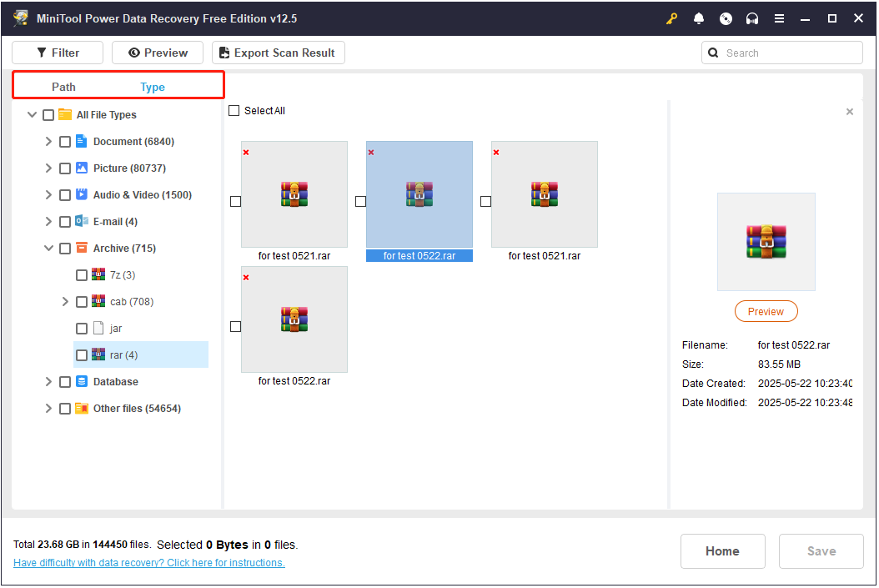Expand the Document node
This screenshot has height=588, width=879.
click(x=48, y=141)
